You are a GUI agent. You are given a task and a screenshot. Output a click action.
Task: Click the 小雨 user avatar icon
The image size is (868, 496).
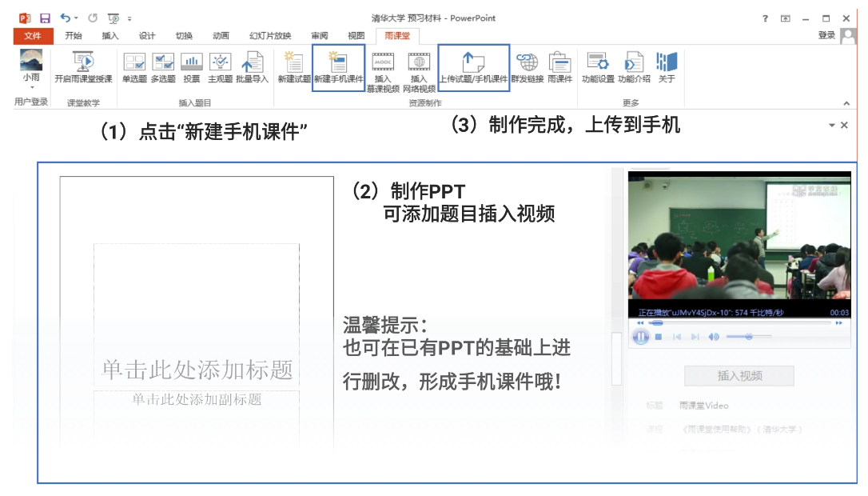pos(31,61)
